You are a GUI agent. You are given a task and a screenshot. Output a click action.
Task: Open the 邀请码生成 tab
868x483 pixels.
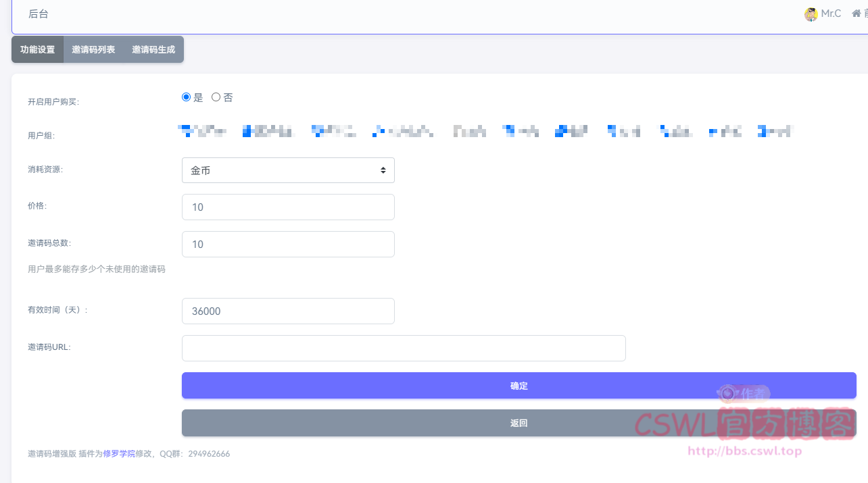tap(153, 49)
